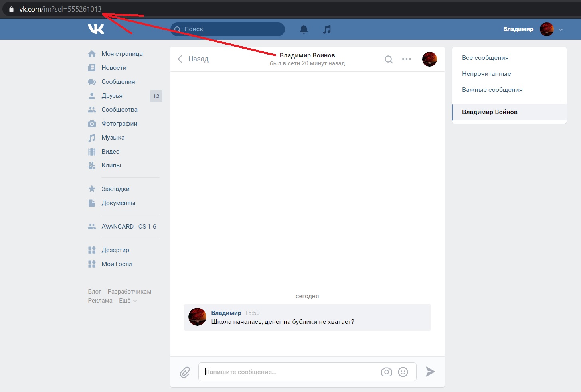The width and height of the screenshot is (581, 392).
Task: Open the music player note icon
Action: (x=327, y=29)
